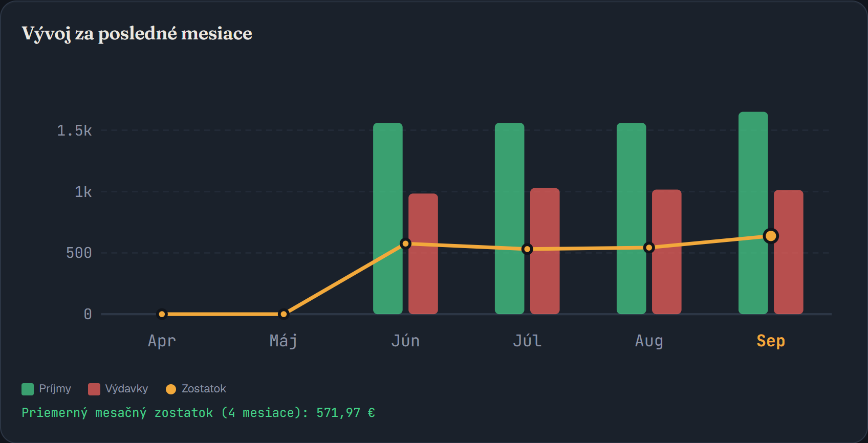Click the highlighted Sep axis label
The image size is (868, 443).
coord(771,341)
